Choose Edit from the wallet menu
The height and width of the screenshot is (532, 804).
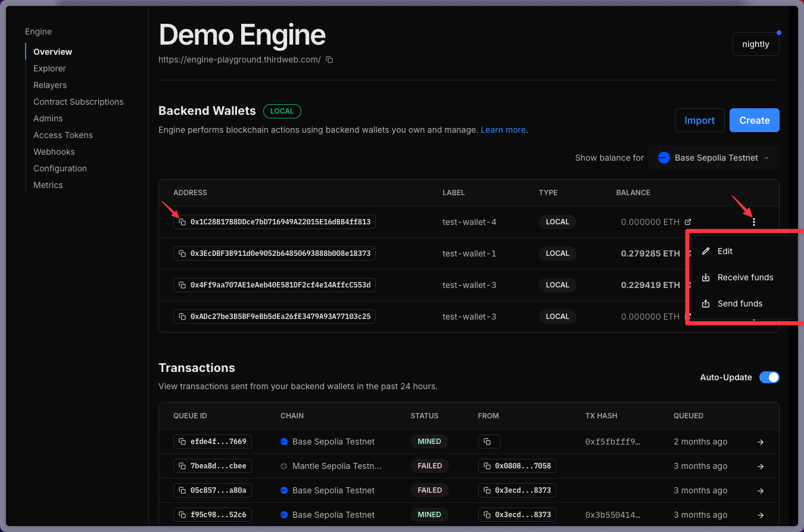pos(743,251)
